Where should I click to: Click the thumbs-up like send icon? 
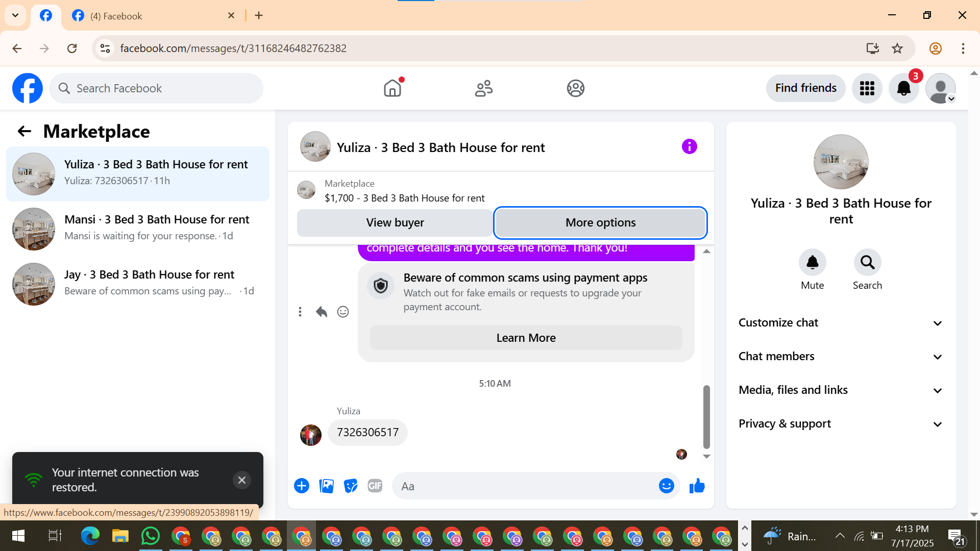[x=697, y=486]
